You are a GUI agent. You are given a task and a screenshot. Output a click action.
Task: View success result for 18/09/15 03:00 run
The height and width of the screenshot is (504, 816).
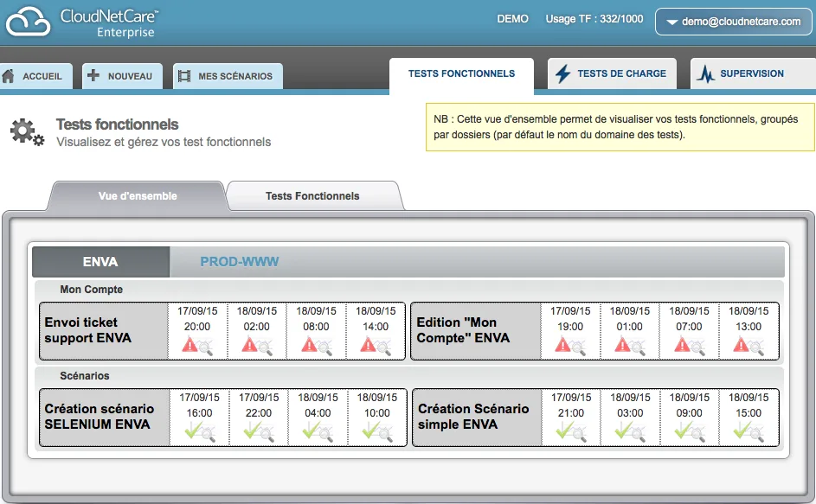tap(630, 431)
